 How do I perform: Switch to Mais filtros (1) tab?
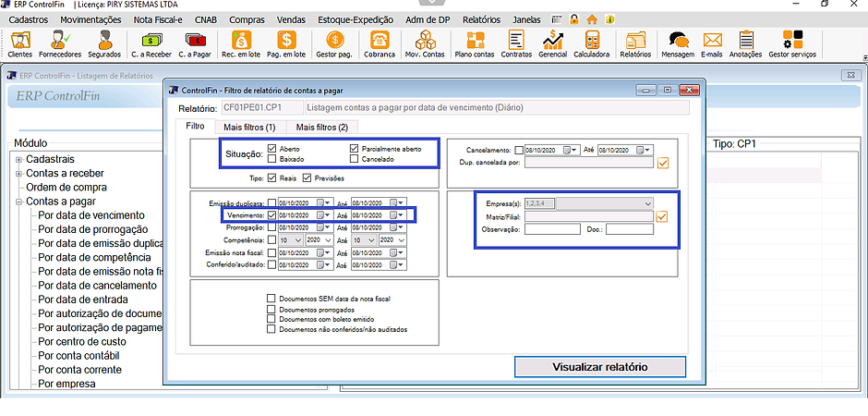[x=249, y=127]
